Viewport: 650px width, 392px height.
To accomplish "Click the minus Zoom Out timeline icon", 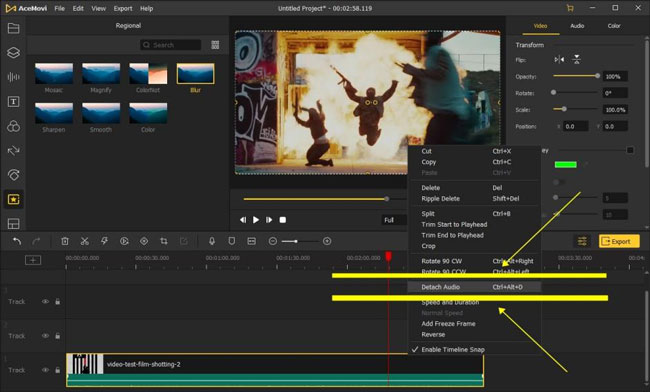I will (273, 241).
